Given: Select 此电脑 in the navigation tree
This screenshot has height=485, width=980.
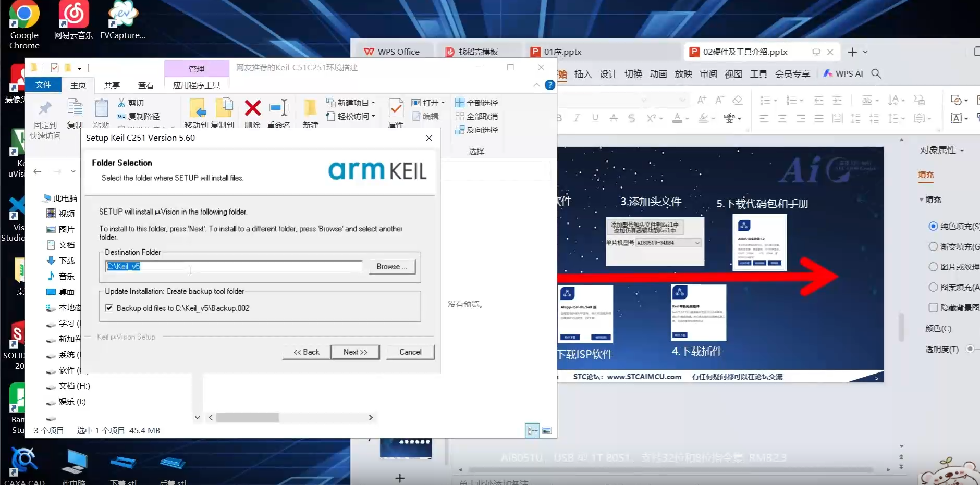Looking at the screenshot, I should tap(60, 198).
